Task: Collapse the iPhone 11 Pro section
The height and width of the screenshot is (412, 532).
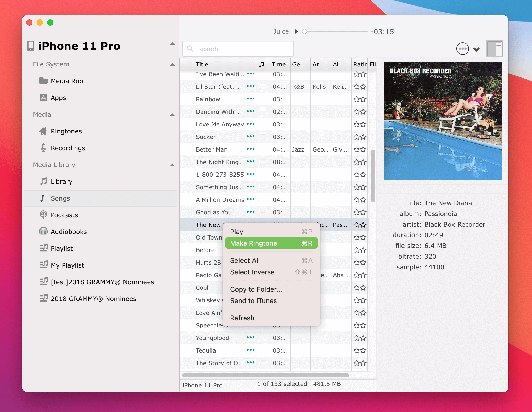Action: (172, 44)
